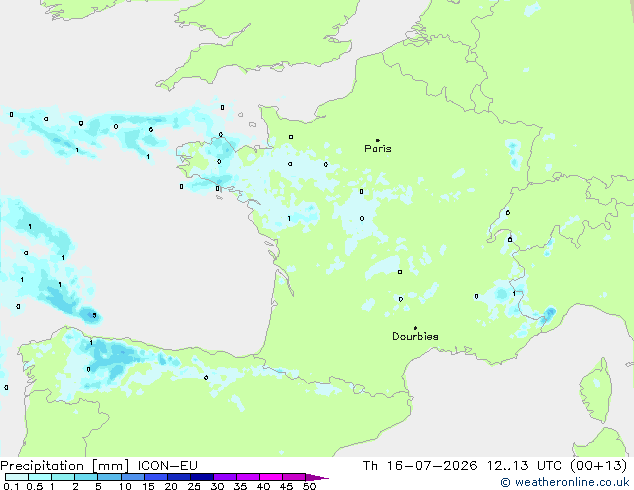Click the Dourbies city label
The image size is (634, 490).
click(x=415, y=336)
